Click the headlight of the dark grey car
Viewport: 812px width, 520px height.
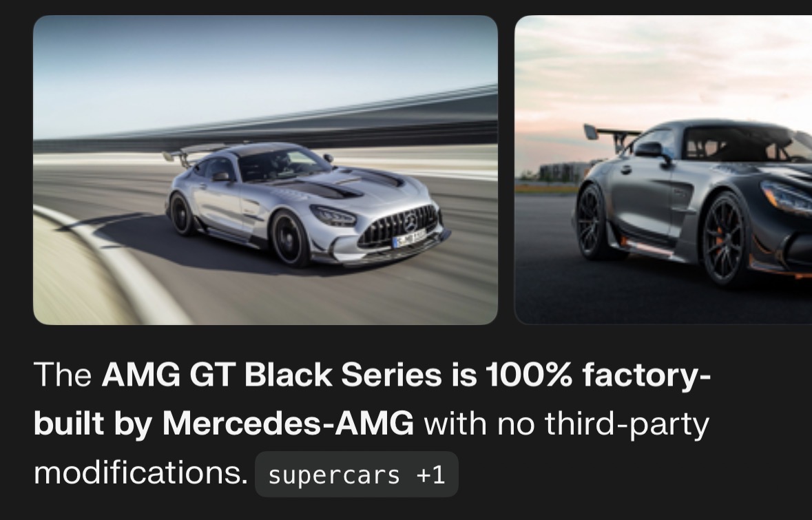point(787,198)
